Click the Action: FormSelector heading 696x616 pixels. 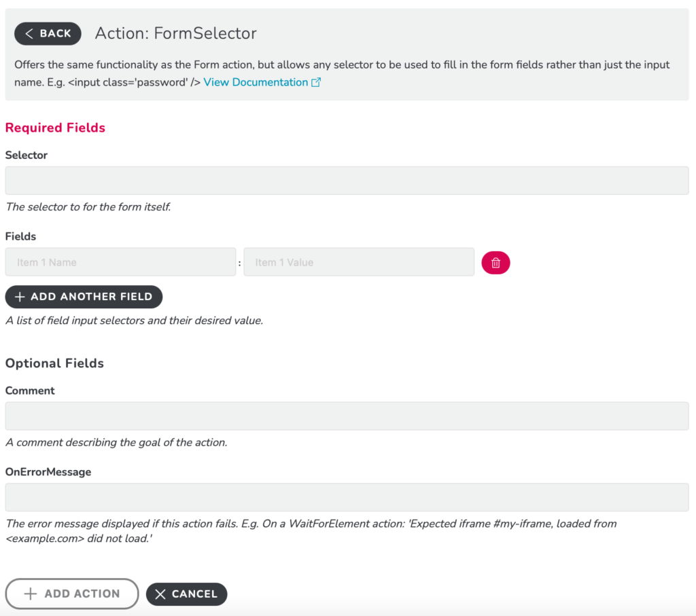coord(176,33)
